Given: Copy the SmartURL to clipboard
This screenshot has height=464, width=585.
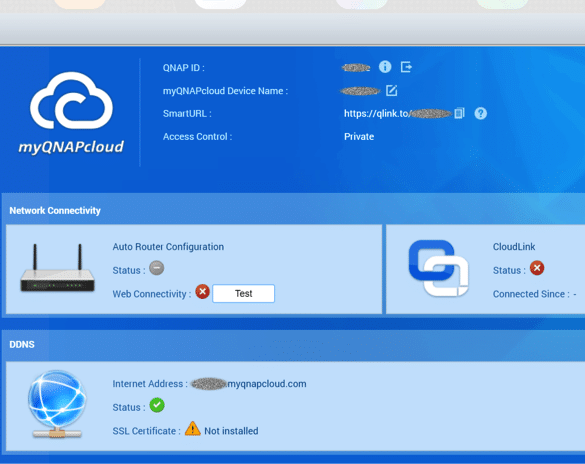Looking at the screenshot, I should point(459,113).
